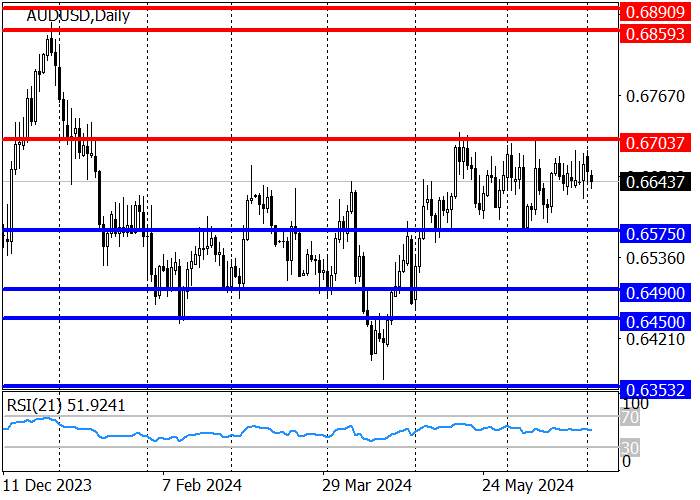Select the 0.68593 resistance price label
The width and height of the screenshot is (700, 500).
[x=655, y=33]
